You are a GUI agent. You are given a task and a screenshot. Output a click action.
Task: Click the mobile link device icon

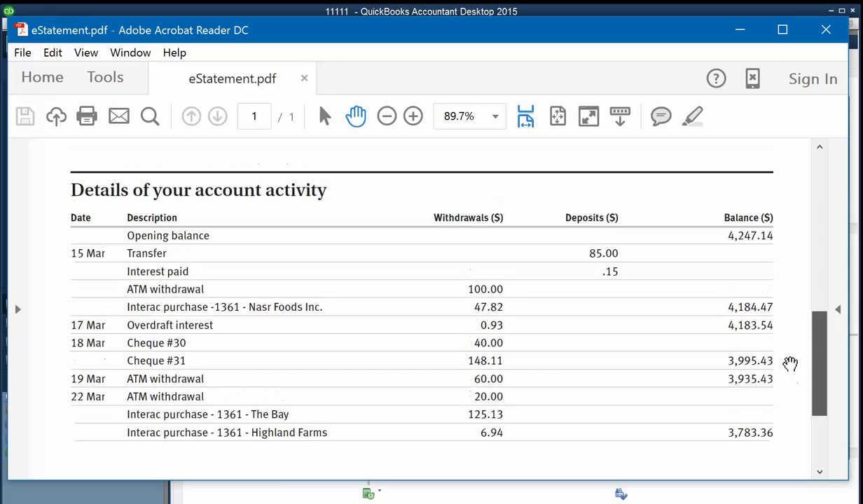tap(752, 78)
